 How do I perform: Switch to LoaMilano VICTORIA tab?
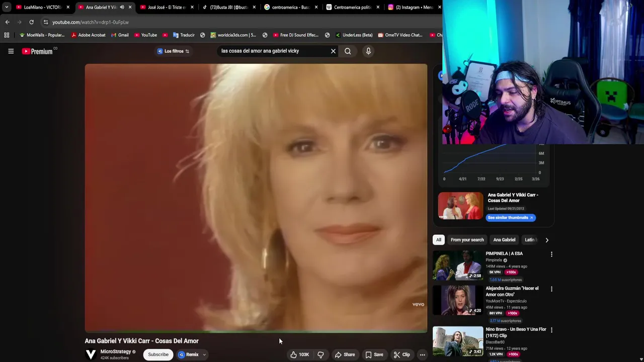click(42, 7)
